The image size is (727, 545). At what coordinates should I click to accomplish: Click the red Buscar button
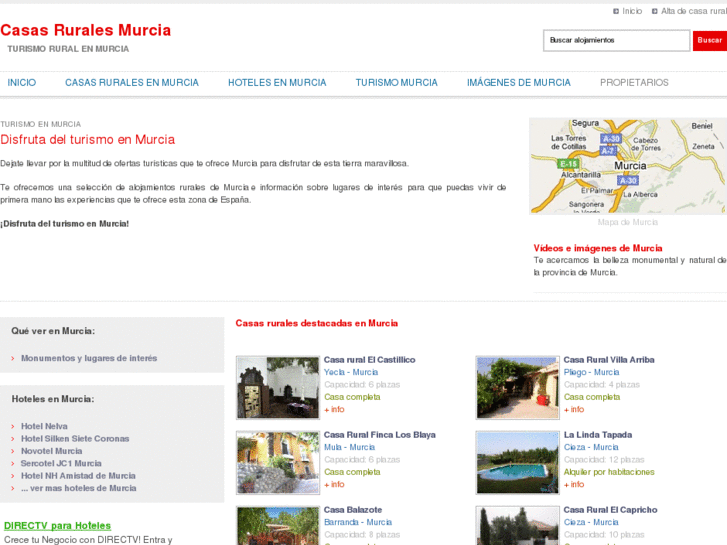tap(710, 40)
